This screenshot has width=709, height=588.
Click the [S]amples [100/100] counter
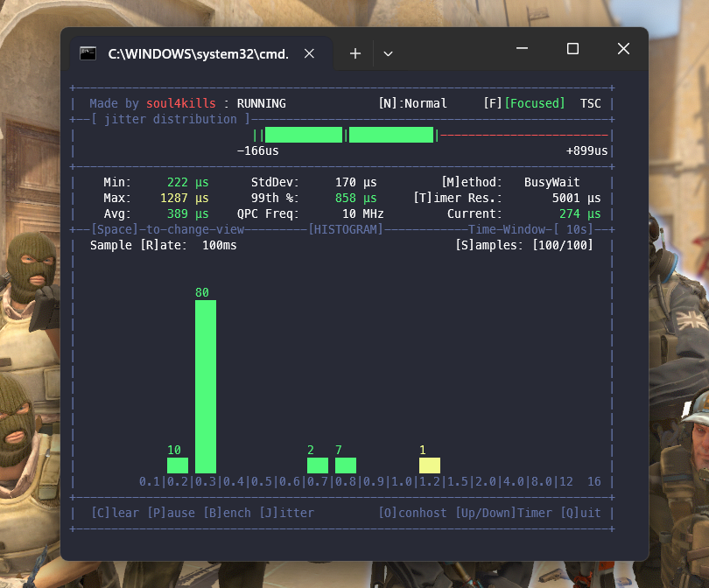point(524,245)
